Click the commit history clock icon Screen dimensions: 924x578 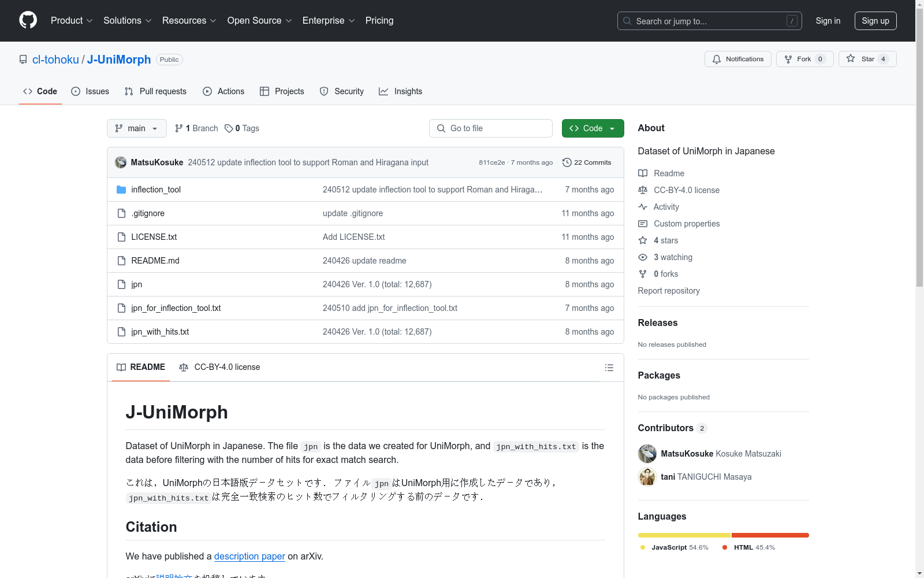pyautogui.click(x=567, y=162)
